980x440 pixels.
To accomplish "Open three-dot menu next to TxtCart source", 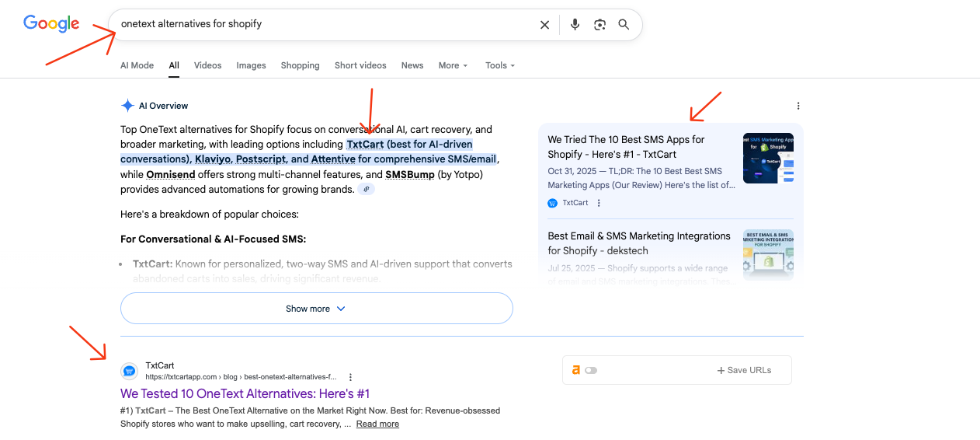I will [599, 203].
